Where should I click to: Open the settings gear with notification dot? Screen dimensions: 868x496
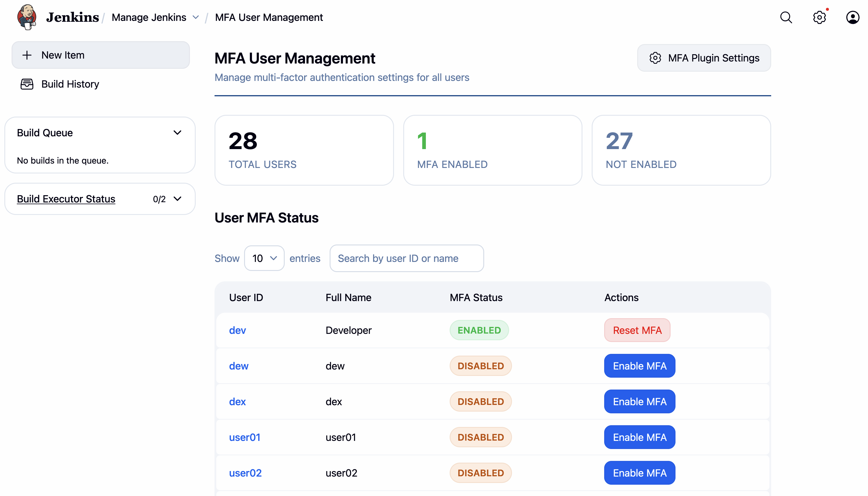(x=819, y=17)
